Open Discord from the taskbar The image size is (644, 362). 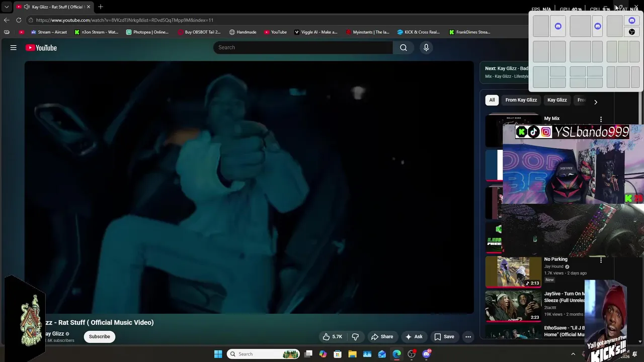(427, 354)
